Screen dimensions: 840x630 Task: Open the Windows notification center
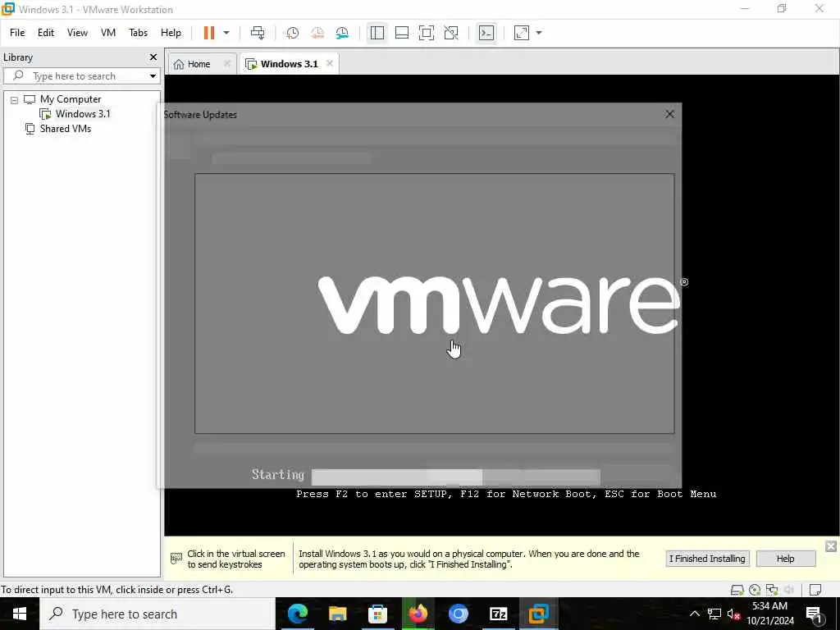coord(814,614)
